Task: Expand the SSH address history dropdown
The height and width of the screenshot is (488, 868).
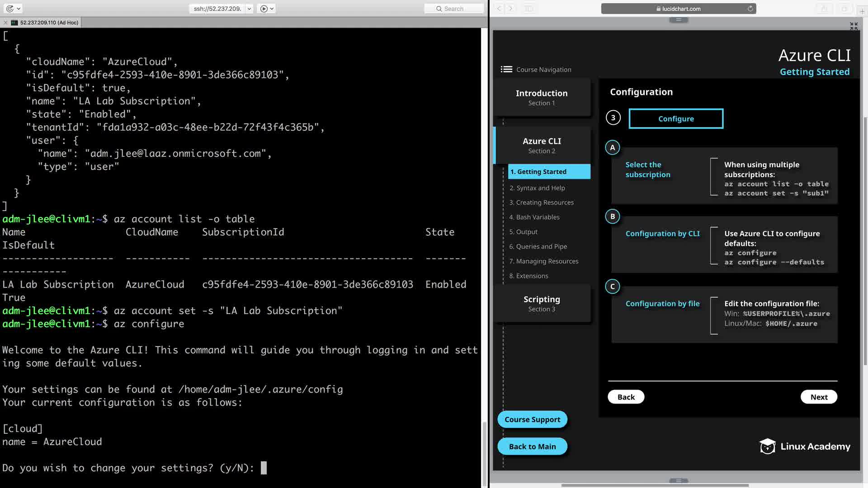Action: 249,9
